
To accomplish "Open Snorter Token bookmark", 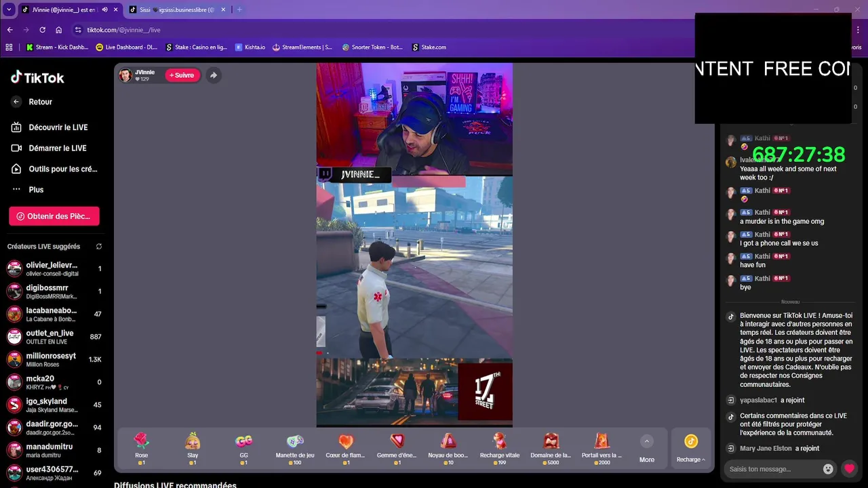I will coord(373,47).
